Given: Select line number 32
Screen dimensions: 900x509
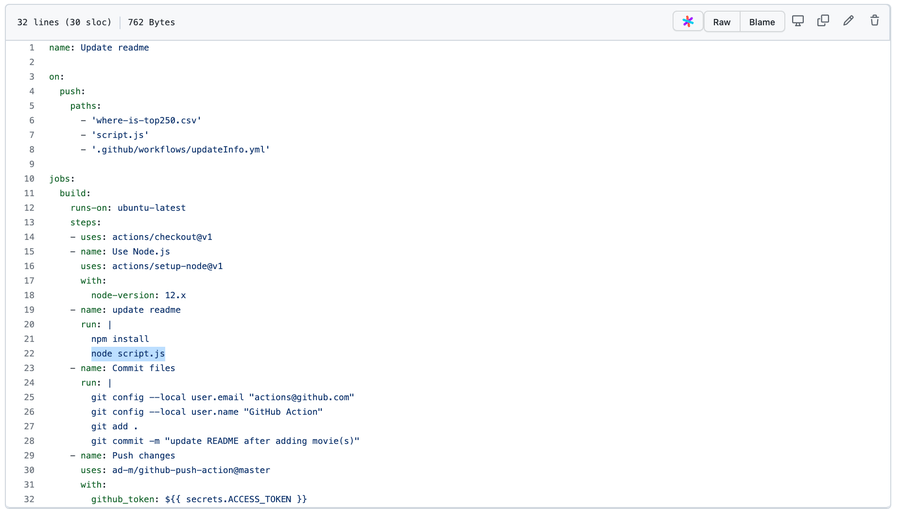Looking at the screenshot, I should pyautogui.click(x=29, y=499).
